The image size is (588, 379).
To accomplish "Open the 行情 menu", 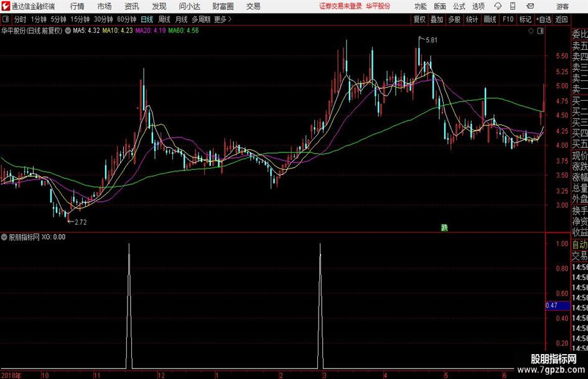I will point(77,6).
